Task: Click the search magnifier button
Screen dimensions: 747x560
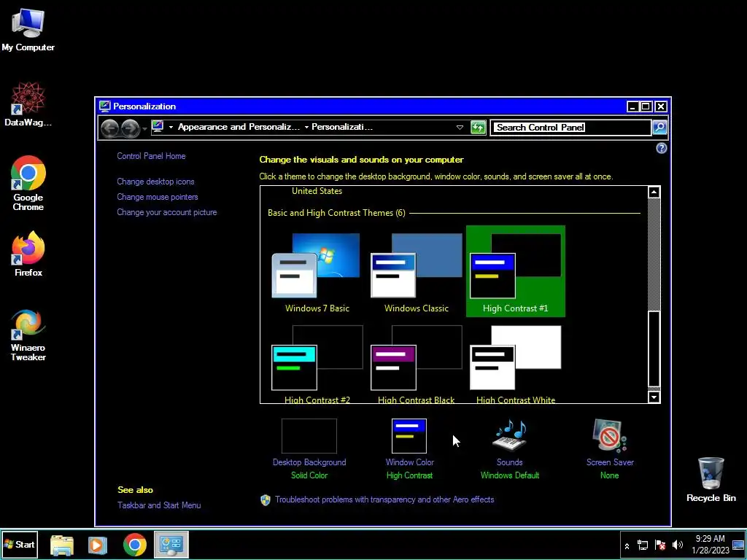Action: 659,127
